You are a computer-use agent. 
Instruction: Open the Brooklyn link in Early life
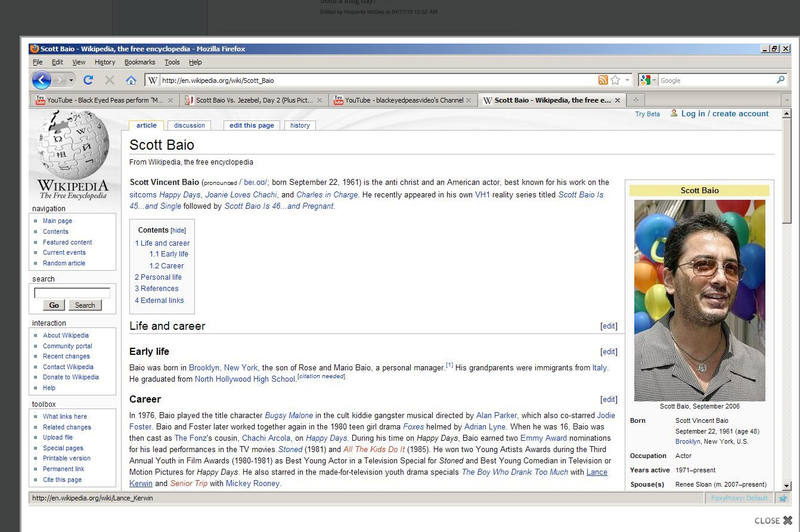204,367
